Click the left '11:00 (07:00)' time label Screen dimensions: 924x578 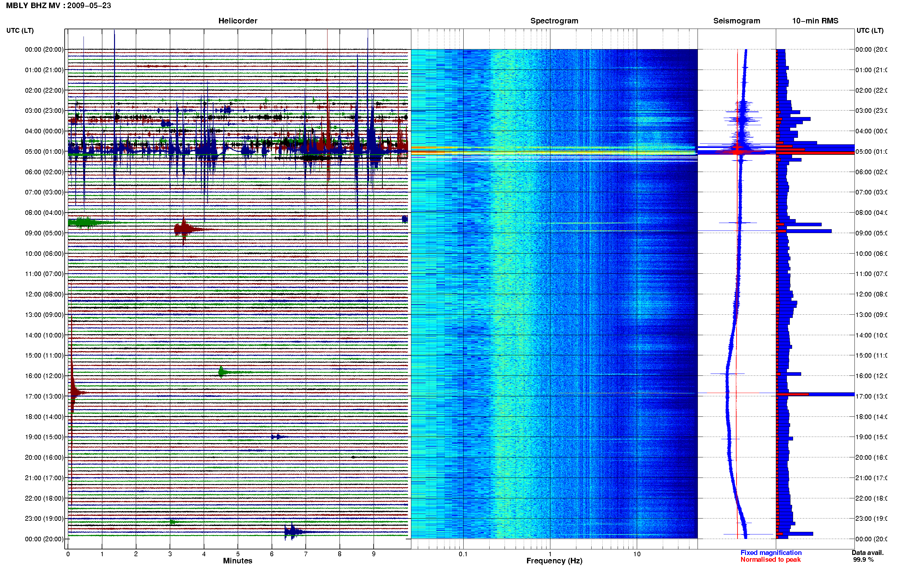(x=44, y=274)
